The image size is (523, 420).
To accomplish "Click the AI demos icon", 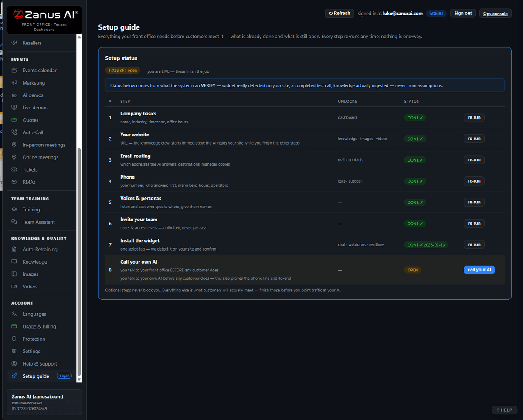I will 14,95.
